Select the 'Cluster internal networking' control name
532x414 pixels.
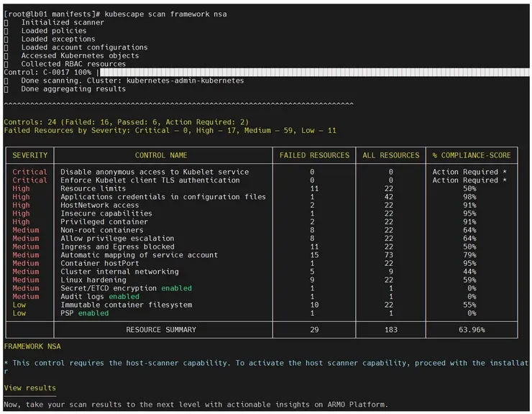[119, 272]
